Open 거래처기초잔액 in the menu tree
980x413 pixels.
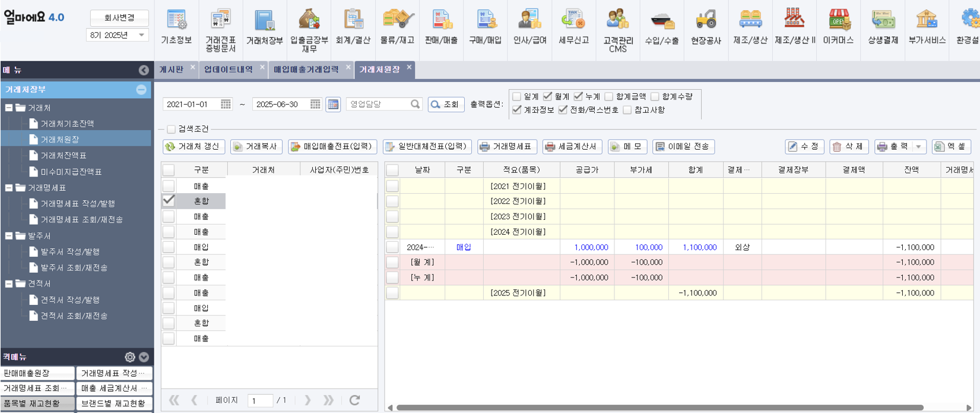(x=67, y=124)
